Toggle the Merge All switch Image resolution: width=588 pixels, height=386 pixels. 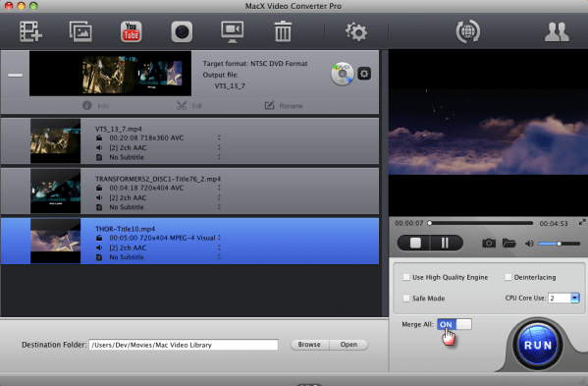click(x=454, y=324)
